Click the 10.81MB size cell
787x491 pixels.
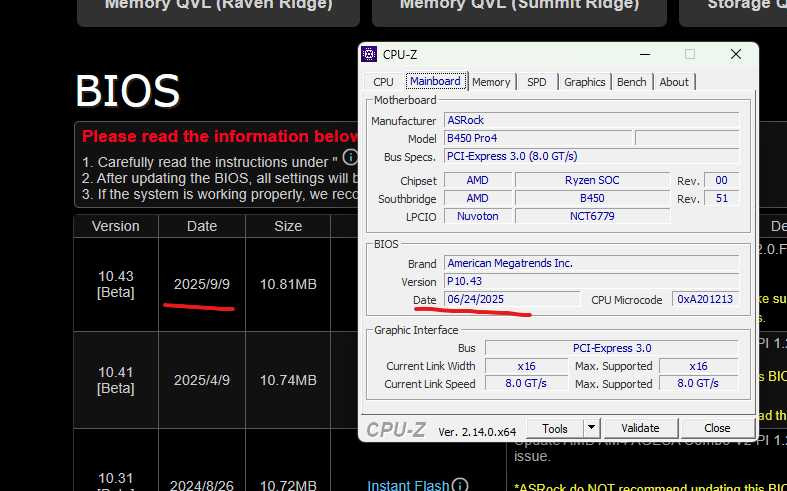[x=288, y=284]
